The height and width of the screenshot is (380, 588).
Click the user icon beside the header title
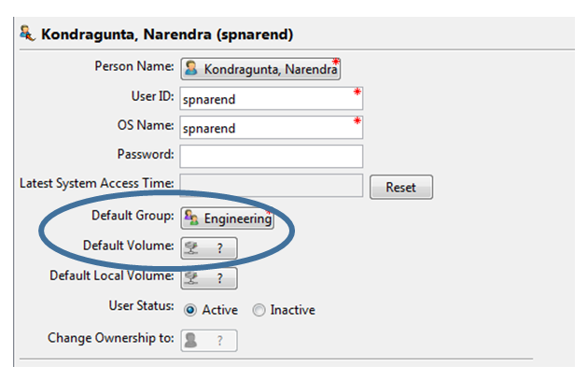[x=27, y=34]
